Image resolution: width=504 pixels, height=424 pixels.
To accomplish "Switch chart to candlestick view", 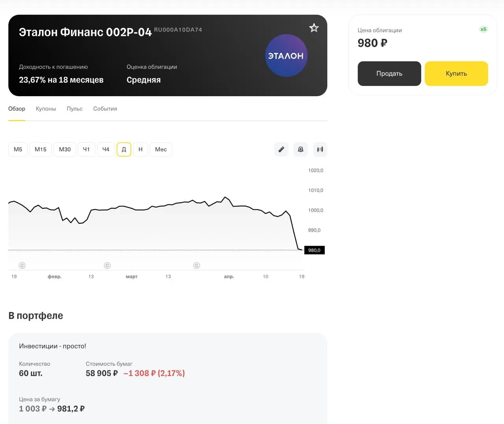I will pyautogui.click(x=320, y=149).
